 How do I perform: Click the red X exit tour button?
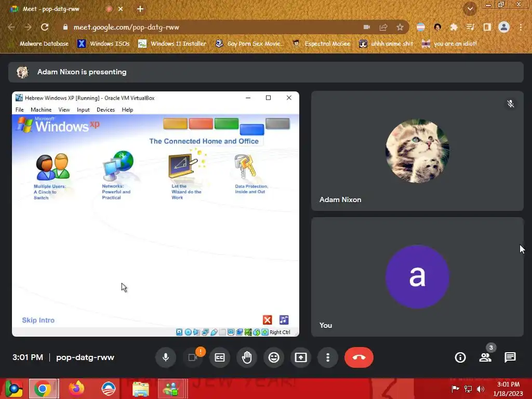click(268, 320)
